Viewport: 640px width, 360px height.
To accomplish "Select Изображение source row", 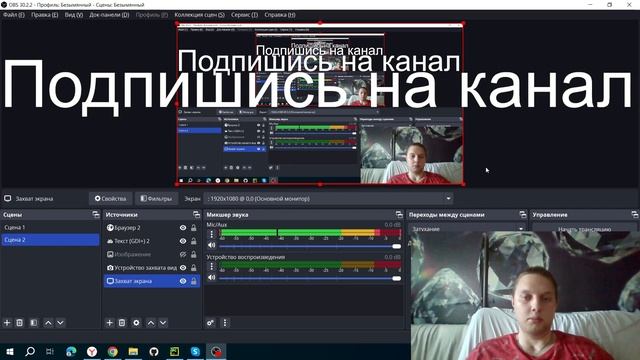I will [152, 255].
